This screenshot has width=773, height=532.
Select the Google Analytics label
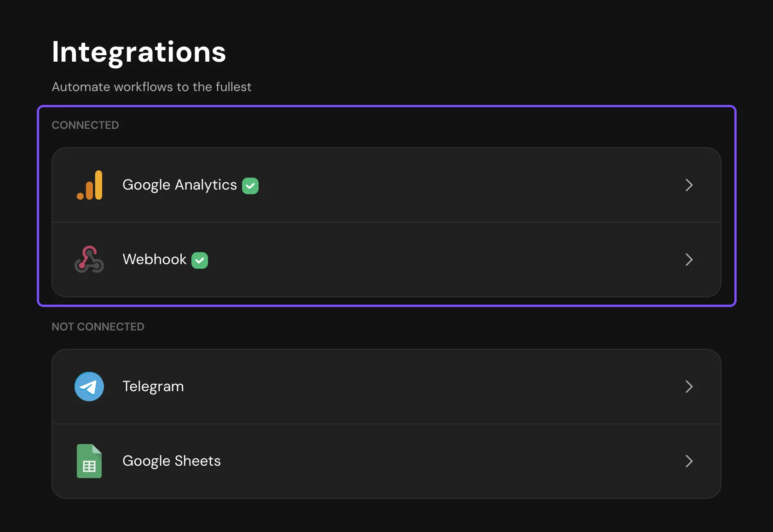tap(179, 185)
